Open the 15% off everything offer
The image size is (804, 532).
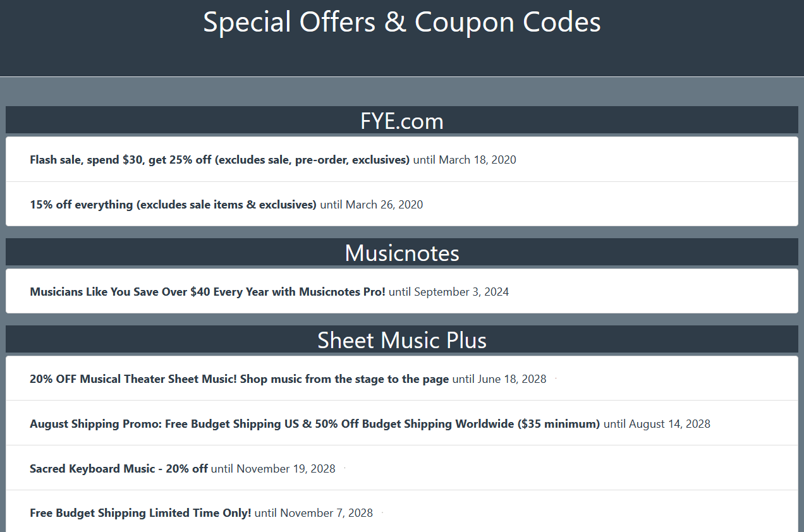(x=173, y=205)
